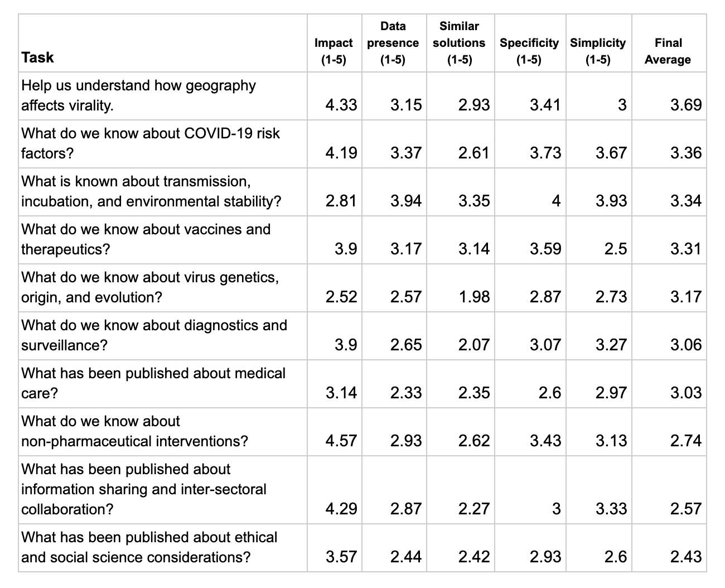Select the Task column header cell
Viewport: 725px width, 588px height.
tap(162, 44)
